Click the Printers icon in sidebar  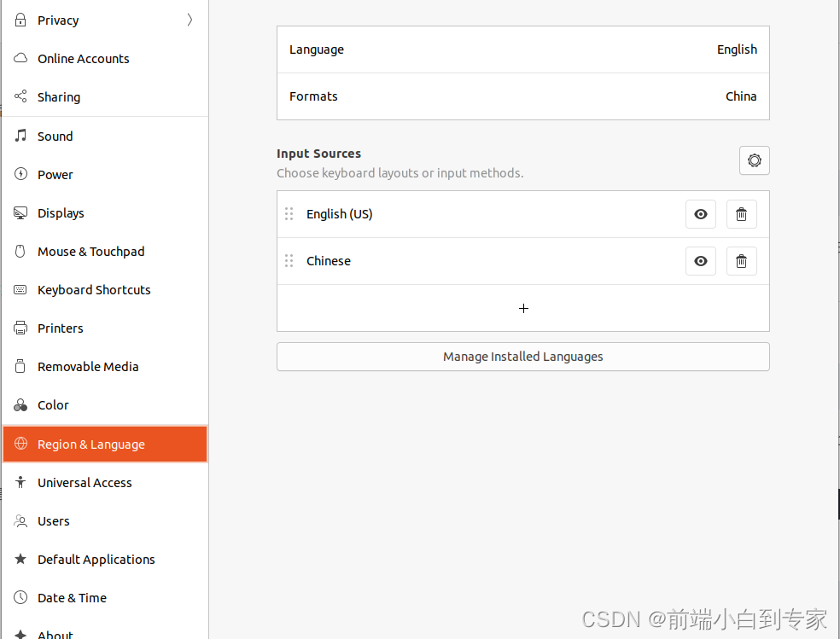[x=20, y=328]
